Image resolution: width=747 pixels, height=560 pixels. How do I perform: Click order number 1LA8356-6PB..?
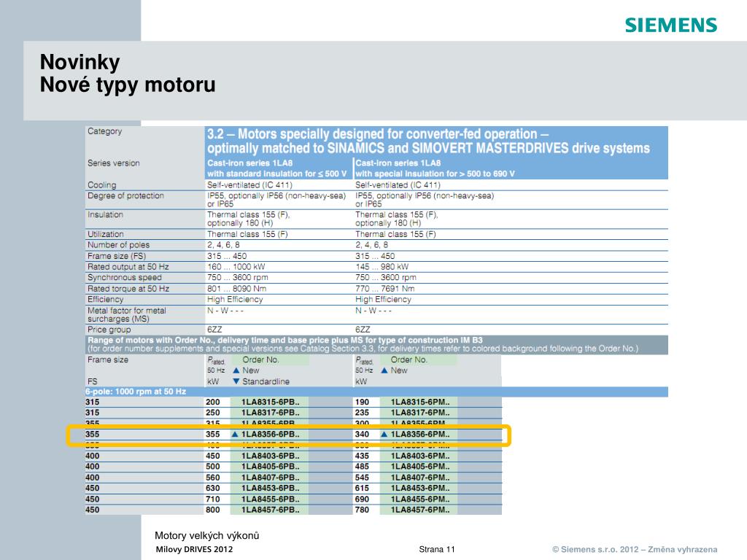271,435
